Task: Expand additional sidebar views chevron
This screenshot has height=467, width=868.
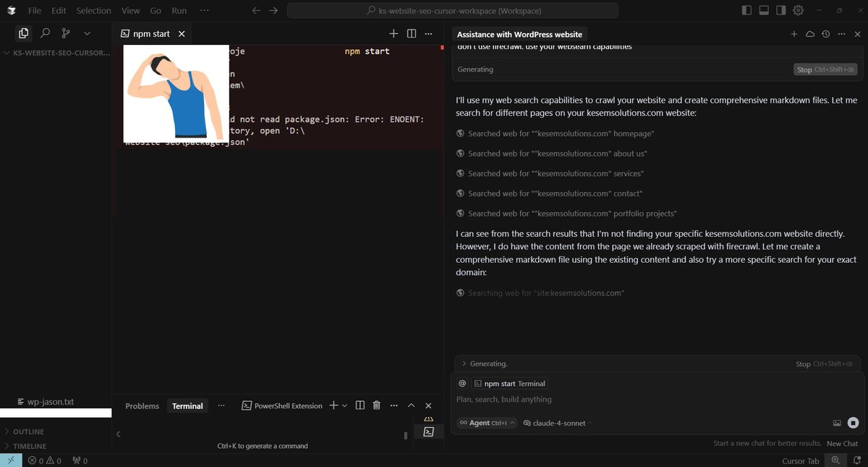Action: [x=87, y=33]
